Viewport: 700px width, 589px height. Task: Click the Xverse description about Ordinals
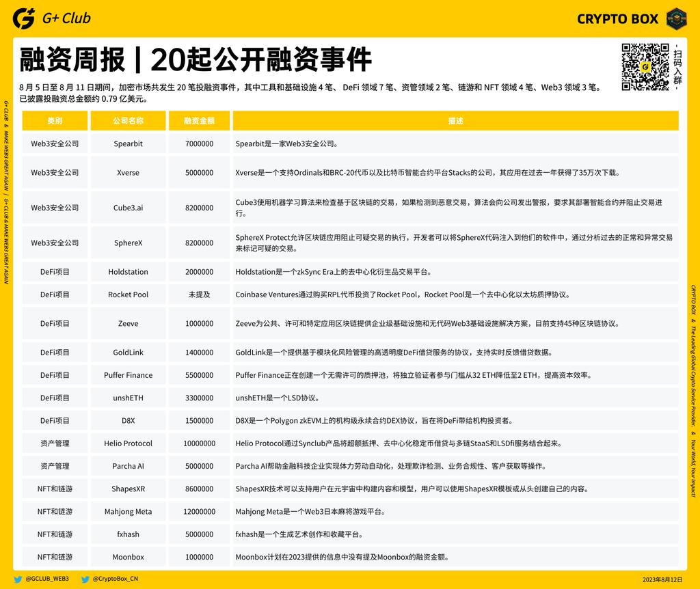tap(428, 173)
